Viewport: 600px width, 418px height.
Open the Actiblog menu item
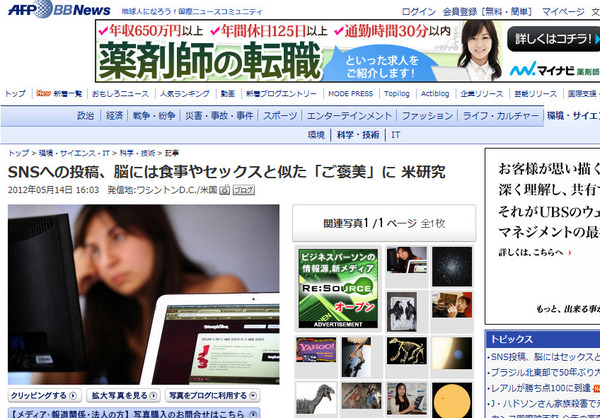pyautogui.click(x=435, y=93)
